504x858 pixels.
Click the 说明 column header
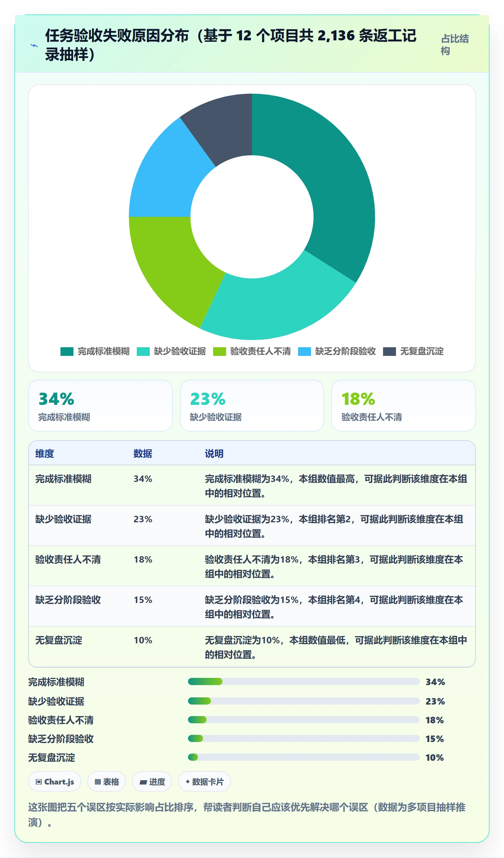[214, 453]
